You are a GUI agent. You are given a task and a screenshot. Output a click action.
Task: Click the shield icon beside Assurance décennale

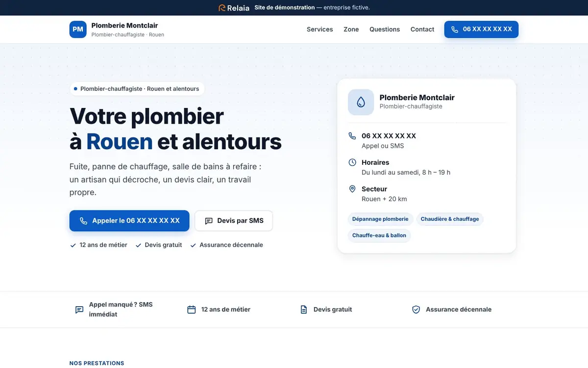pyautogui.click(x=416, y=310)
